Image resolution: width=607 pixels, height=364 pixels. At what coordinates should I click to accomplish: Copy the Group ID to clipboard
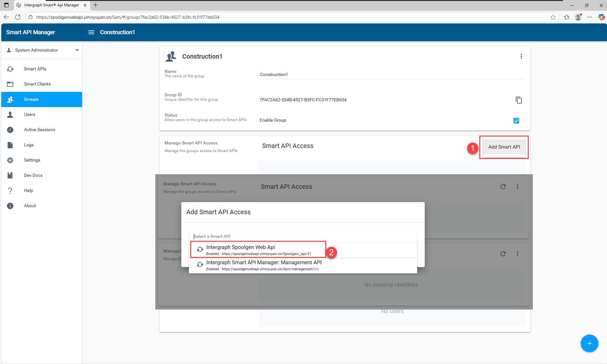519,100
